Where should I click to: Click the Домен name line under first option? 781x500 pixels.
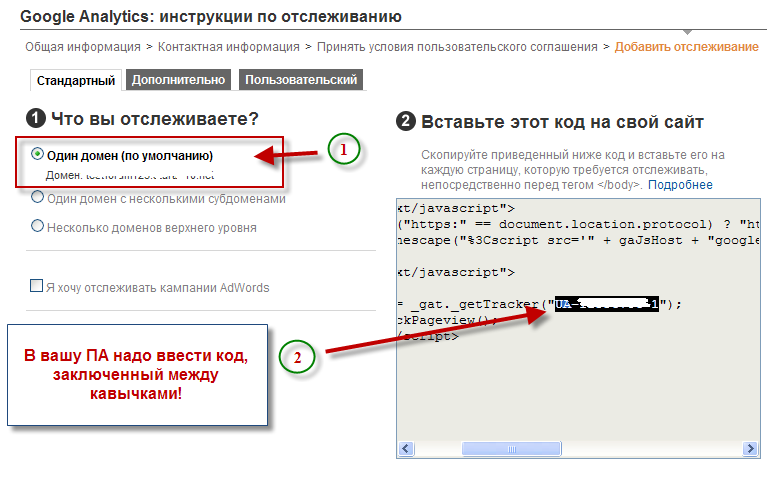(130, 175)
